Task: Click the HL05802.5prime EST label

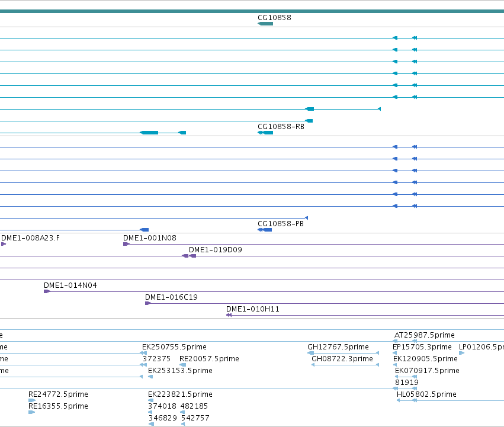Action: 426,395
